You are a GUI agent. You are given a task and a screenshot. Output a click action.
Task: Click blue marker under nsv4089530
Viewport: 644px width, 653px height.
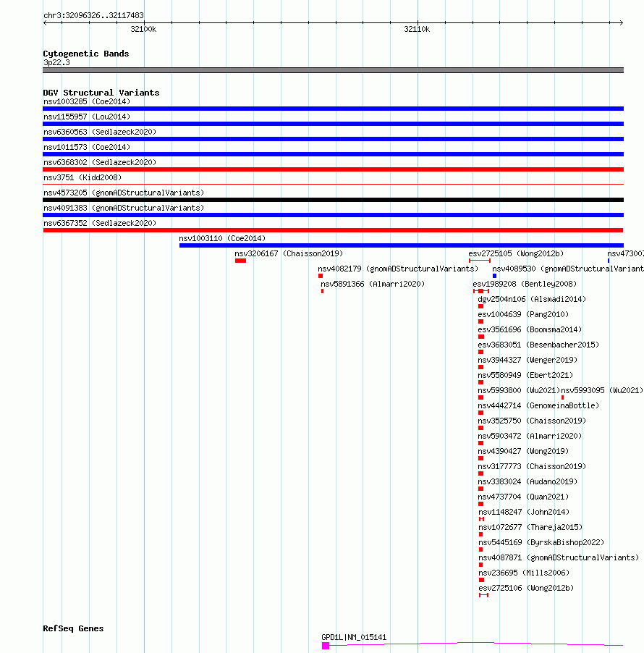click(494, 276)
